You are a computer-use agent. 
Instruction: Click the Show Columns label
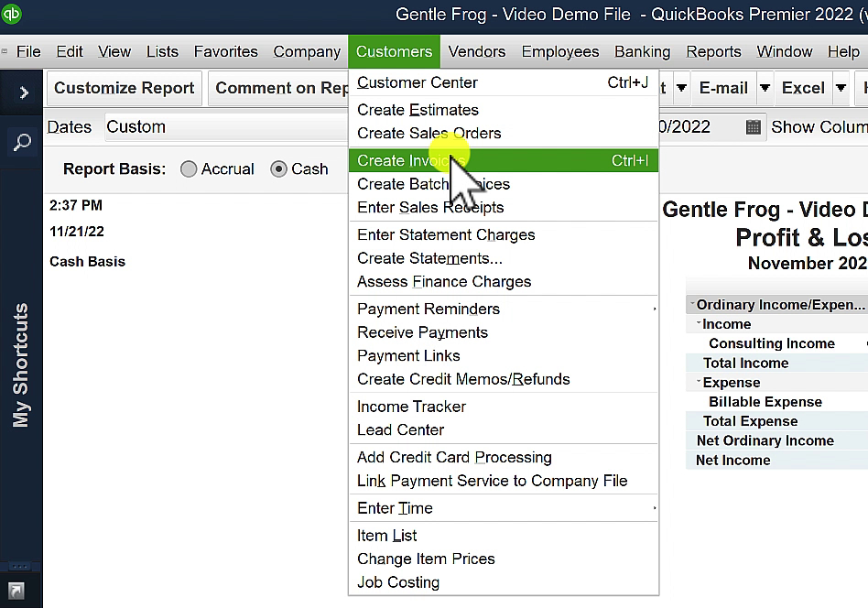(x=819, y=126)
